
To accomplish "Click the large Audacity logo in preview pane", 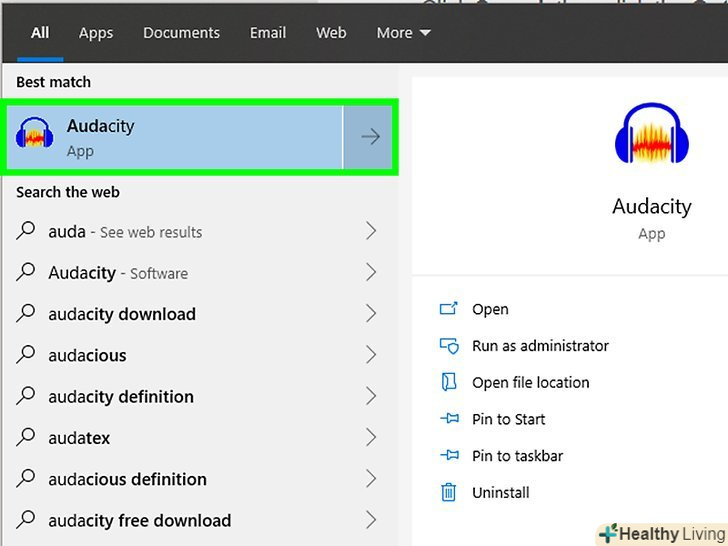I will click(651, 135).
